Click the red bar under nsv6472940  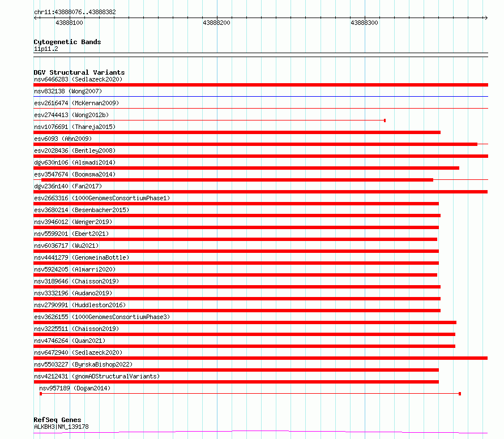click(260, 358)
